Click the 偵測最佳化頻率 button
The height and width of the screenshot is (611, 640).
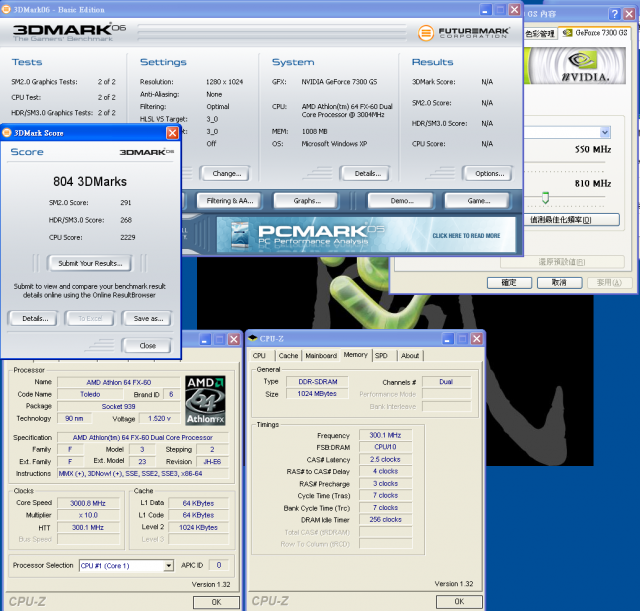[571, 220]
